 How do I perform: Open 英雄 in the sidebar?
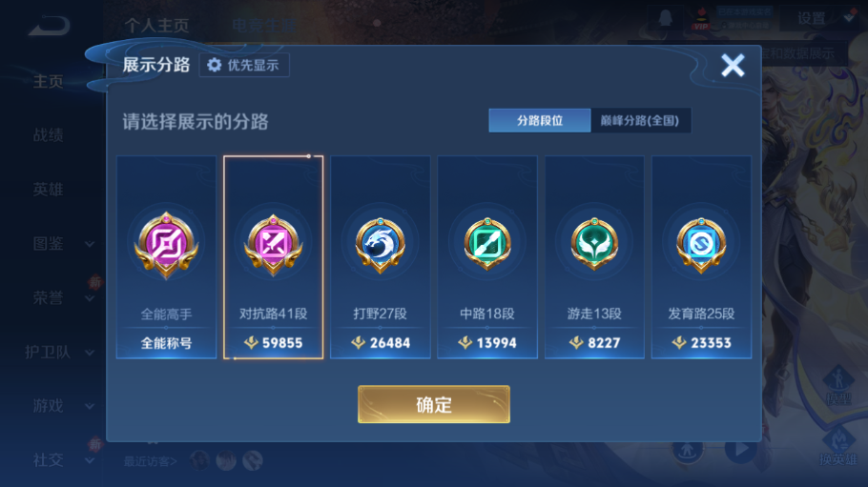click(x=48, y=190)
